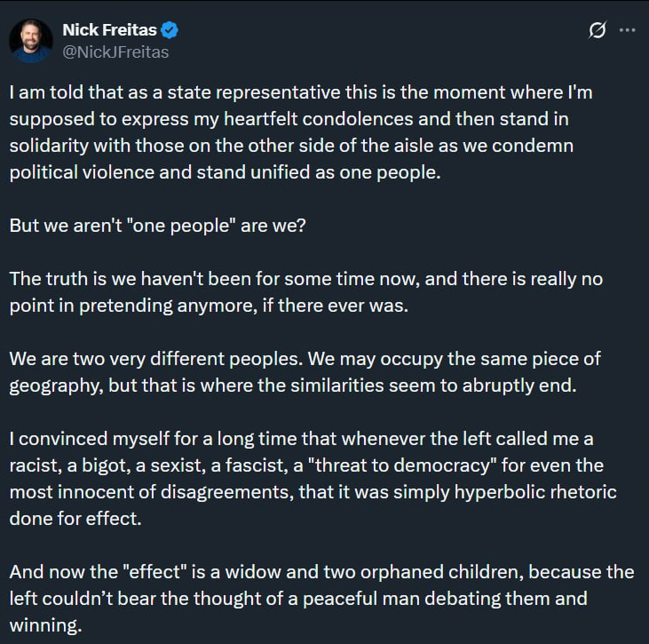Open the @NickJFreitas handle link

tap(115, 52)
